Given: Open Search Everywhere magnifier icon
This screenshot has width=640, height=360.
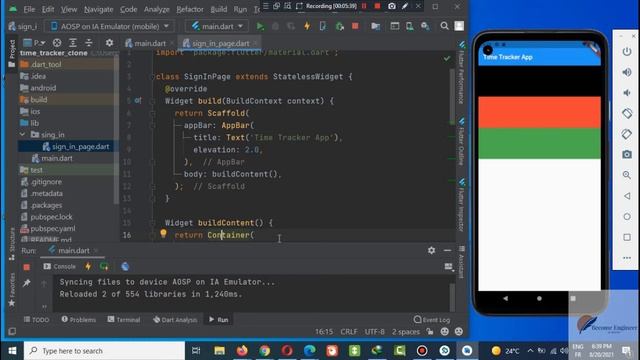Looking at the screenshot, I should (444, 27).
